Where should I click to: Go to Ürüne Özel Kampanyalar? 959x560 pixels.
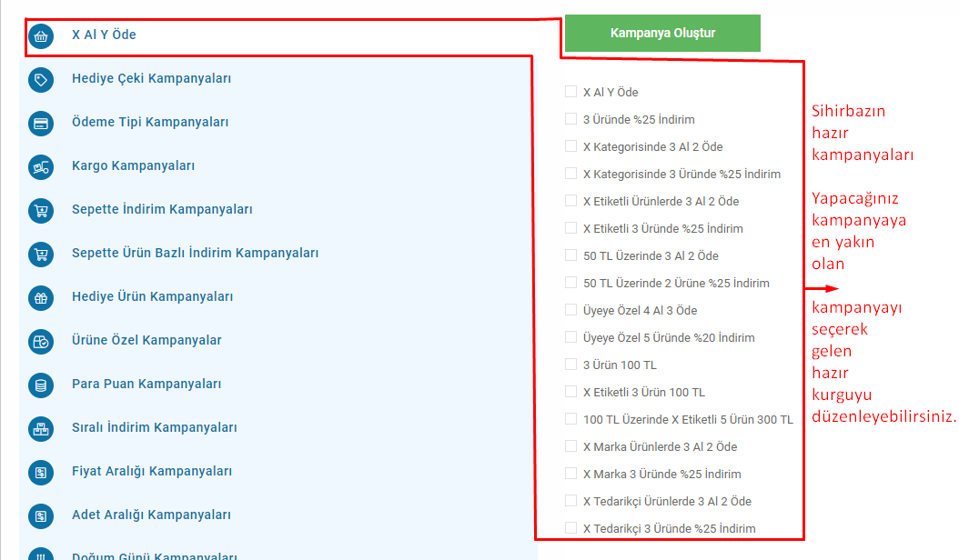coord(146,340)
